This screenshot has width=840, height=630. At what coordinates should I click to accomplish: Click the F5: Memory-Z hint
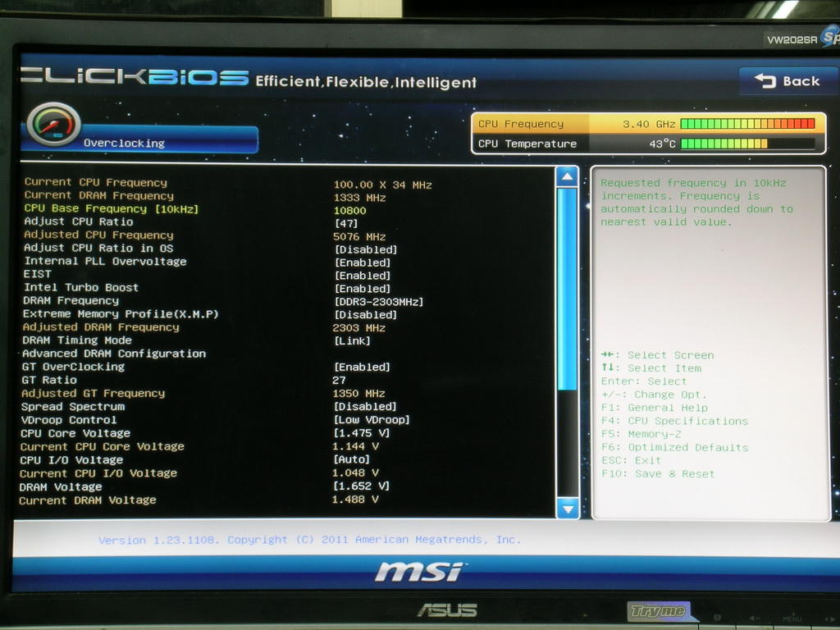[641, 434]
